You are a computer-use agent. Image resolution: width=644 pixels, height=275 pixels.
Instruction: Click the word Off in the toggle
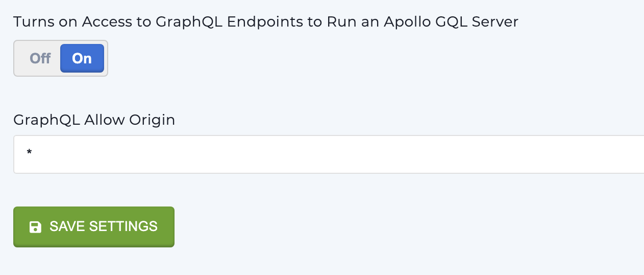coord(40,58)
